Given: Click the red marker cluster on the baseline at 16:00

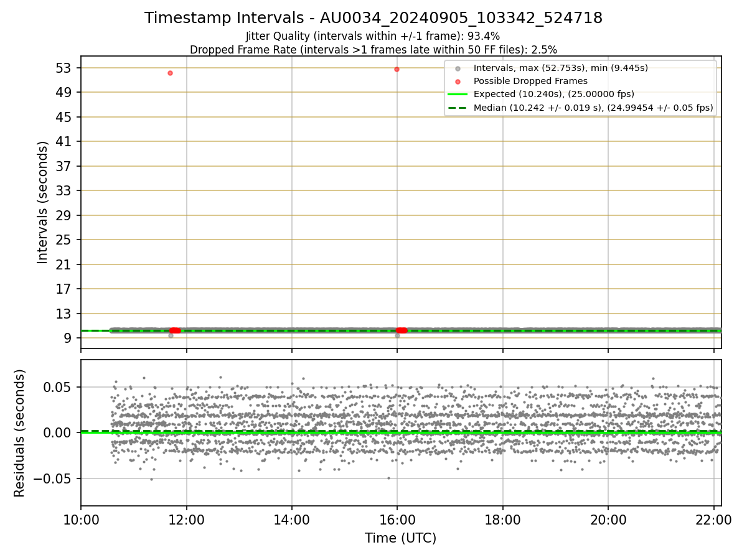Looking at the screenshot, I should click(402, 330).
